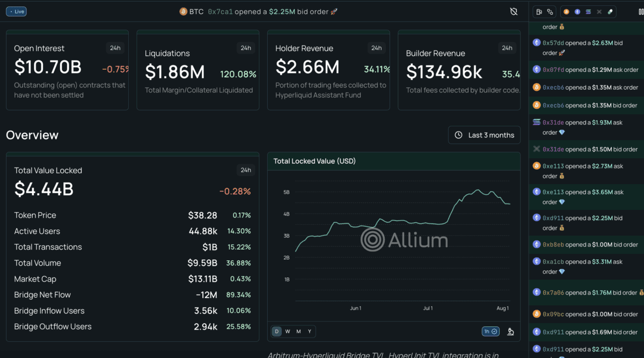
Task: Click the Active Users value 44.88k
Action: (203, 231)
